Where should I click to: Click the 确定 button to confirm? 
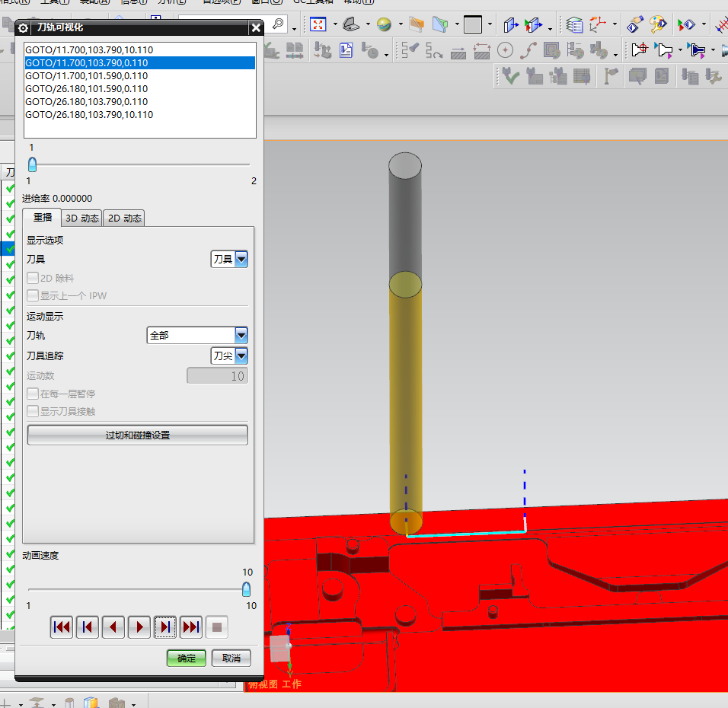[x=187, y=659]
